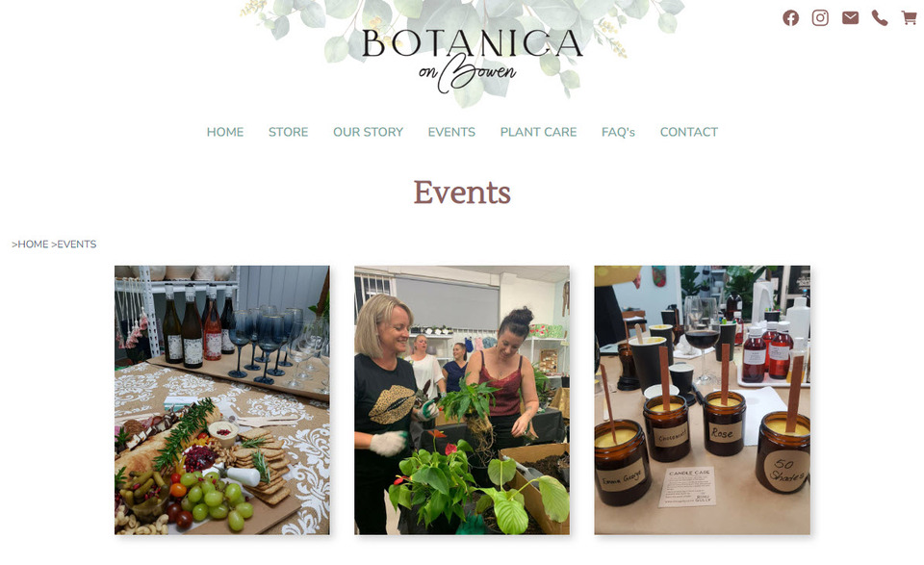924x565 pixels.
Task: Visit the PLANT CARE page
Action: click(538, 132)
